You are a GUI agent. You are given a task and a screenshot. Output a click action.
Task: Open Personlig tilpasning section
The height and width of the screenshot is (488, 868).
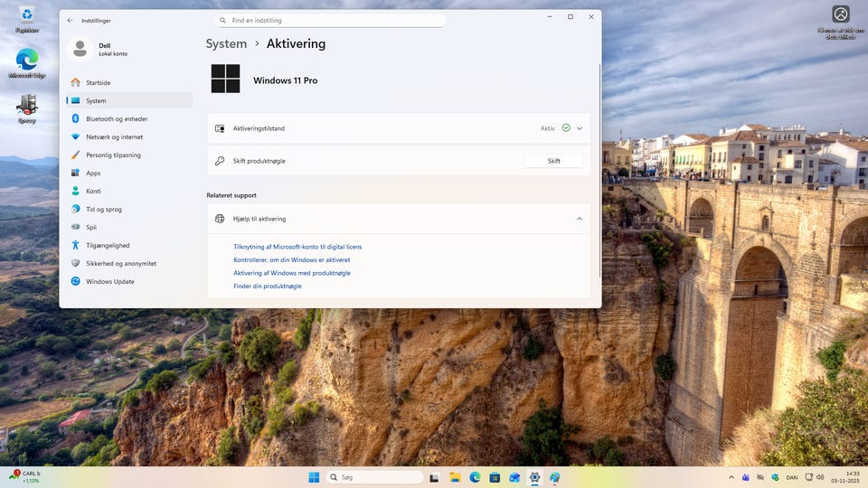pos(113,155)
